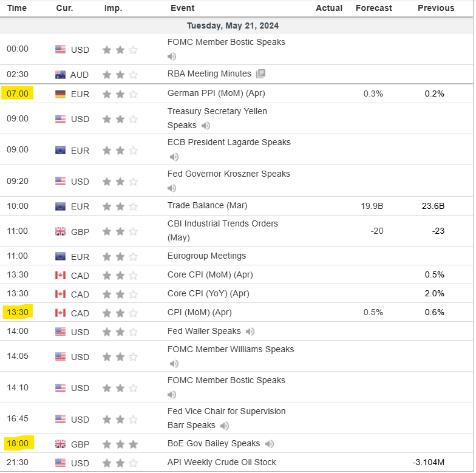This screenshot has width=476, height=473.
Task: Click speaker icon beside Fed Waller Speaks
Action: 250,332
